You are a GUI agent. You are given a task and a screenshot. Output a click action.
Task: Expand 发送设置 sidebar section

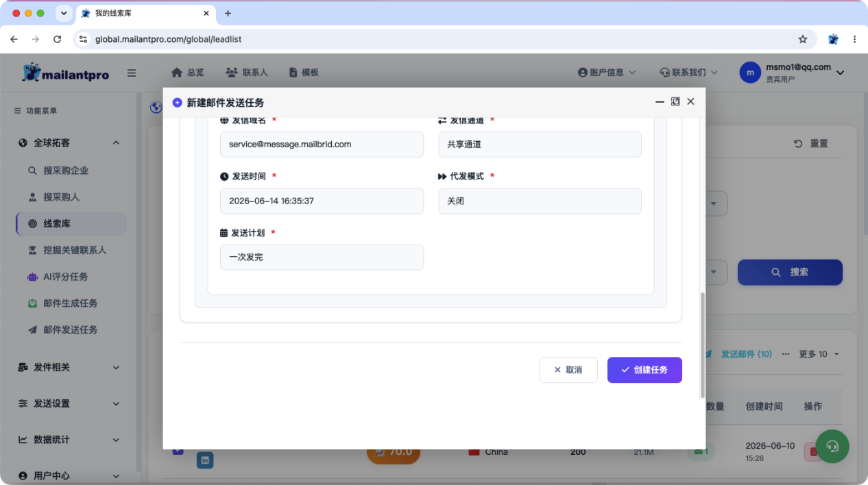pyautogui.click(x=69, y=403)
